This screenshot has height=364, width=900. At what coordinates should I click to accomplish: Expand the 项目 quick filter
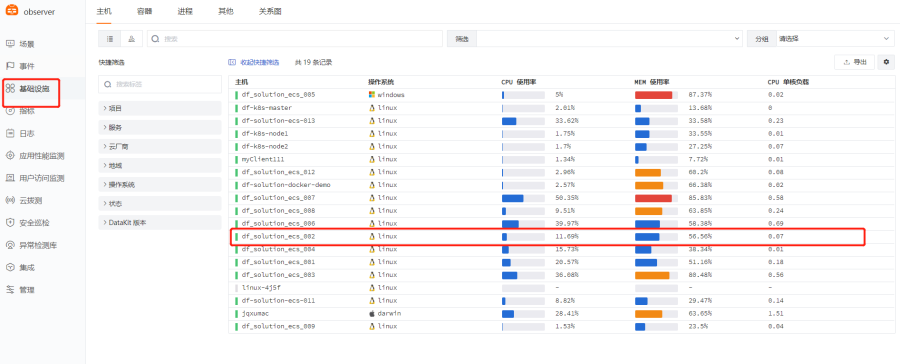pyautogui.click(x=160, y=108)
